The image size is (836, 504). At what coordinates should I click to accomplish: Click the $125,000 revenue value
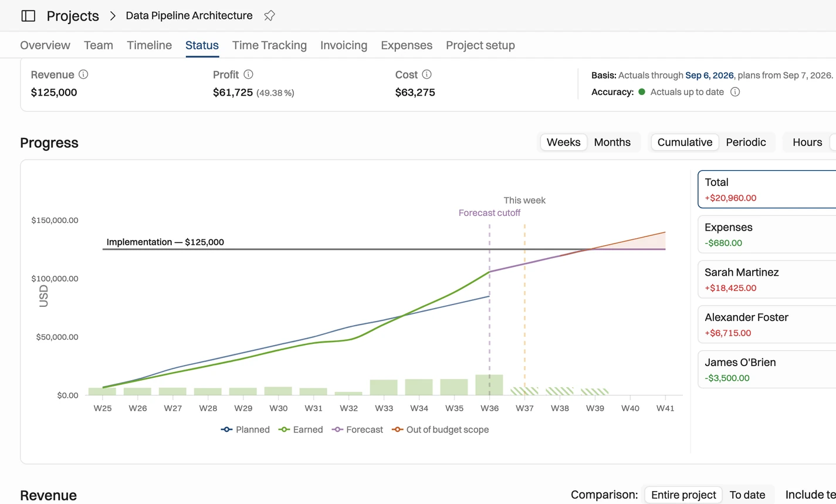[x=54, y=92]
